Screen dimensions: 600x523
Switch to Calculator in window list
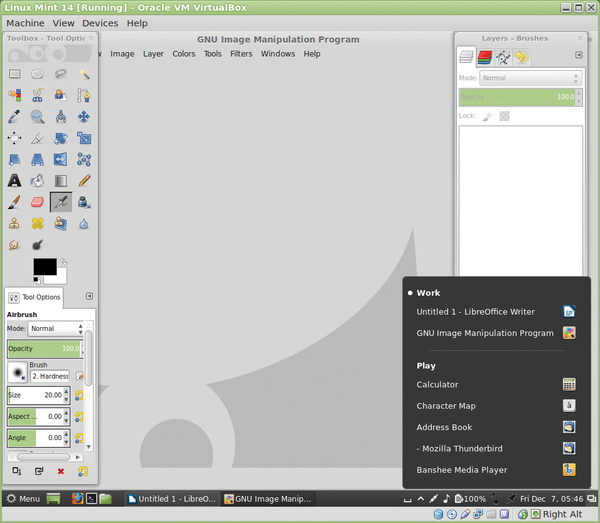click(x=438, y=384)
